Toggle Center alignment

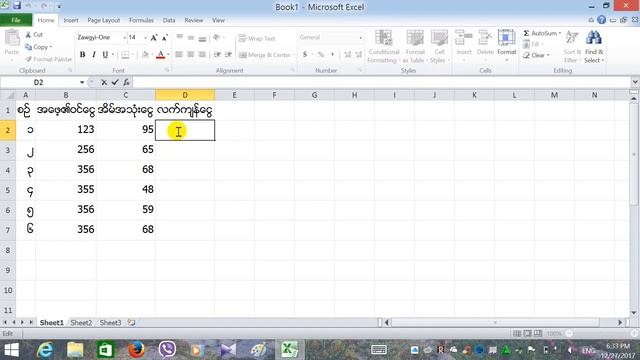coord(191,55)
